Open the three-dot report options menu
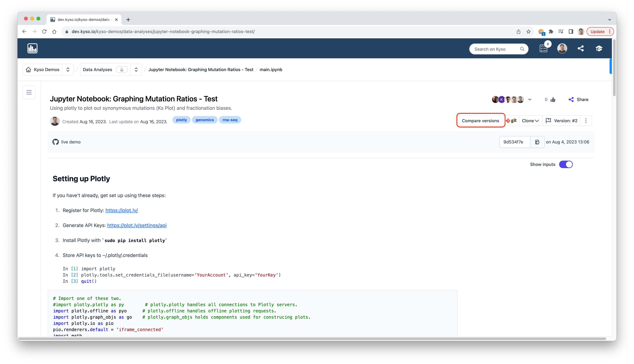The height and width of the screenshot is (364, 634). [x=586, y=121]
